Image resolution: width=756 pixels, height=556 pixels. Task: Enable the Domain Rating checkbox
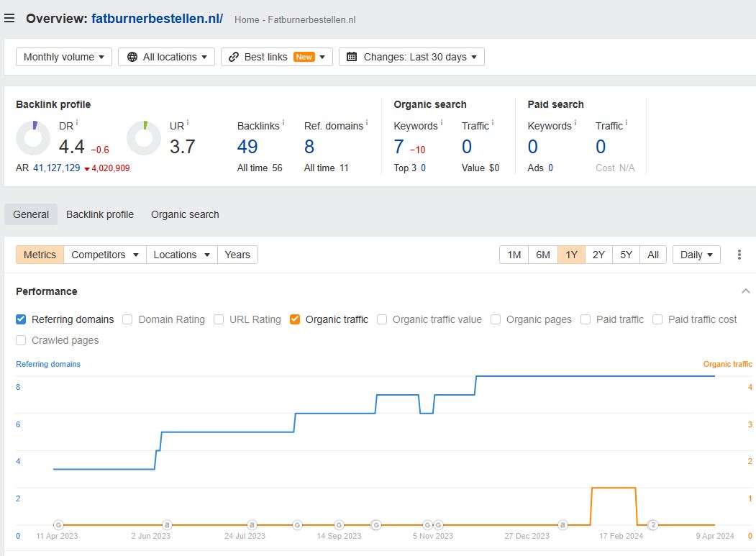127,319
